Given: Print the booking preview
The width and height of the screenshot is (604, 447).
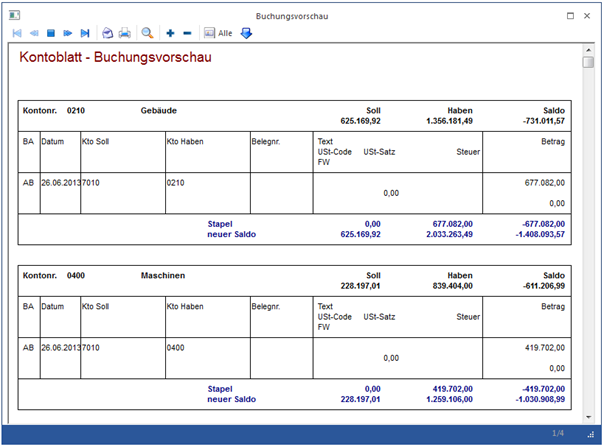Looking at the screenshot, I should (125, 33).
